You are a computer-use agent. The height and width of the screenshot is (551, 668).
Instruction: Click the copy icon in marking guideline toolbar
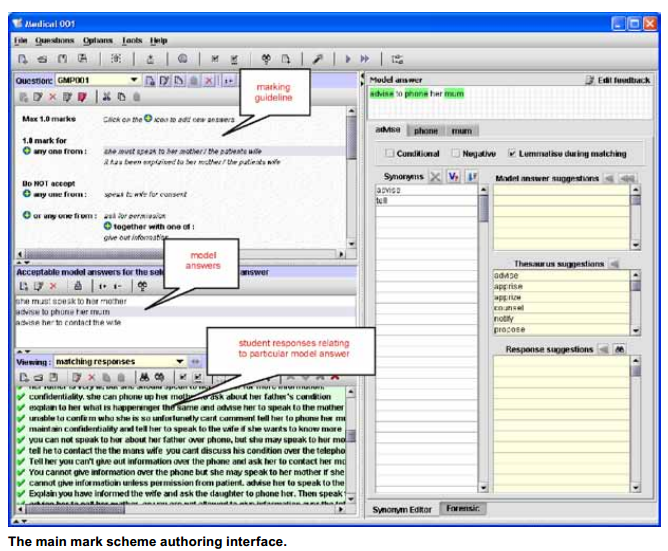(122, 97)
